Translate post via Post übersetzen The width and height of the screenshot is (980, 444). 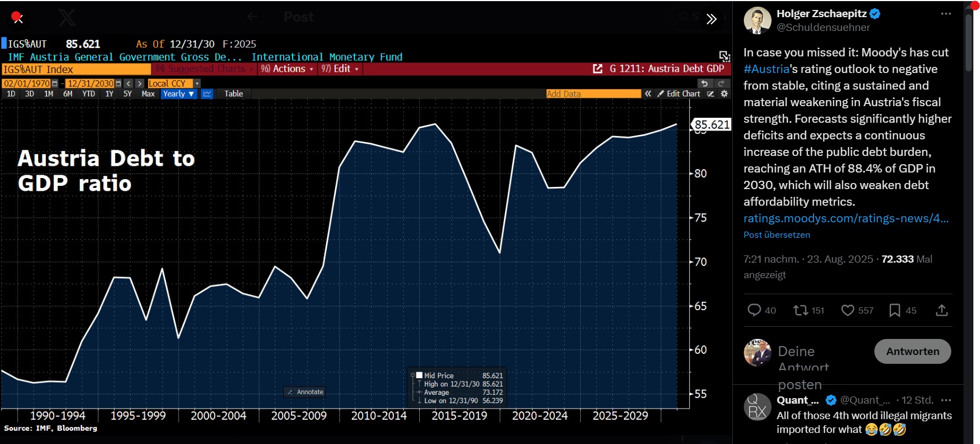pos(776,235)
